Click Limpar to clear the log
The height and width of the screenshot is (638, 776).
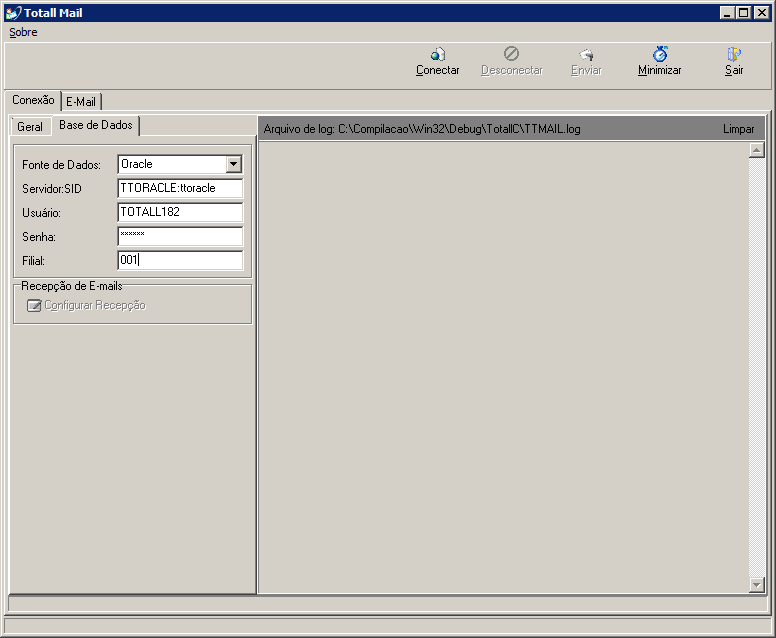[x=738, y=129]
